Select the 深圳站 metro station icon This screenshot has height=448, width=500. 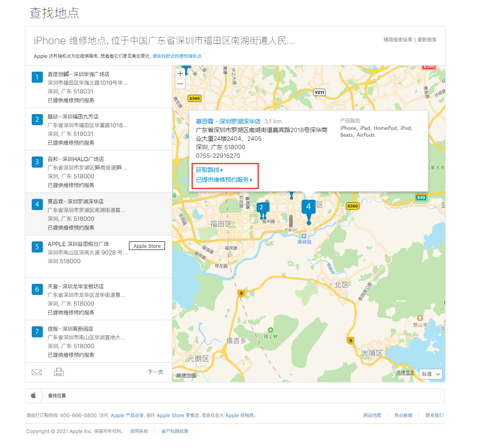304,235
